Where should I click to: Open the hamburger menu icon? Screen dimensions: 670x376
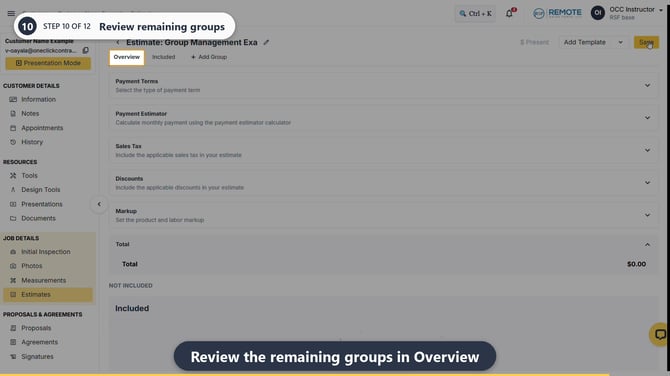pyautogui.click(x=11, y=13)
